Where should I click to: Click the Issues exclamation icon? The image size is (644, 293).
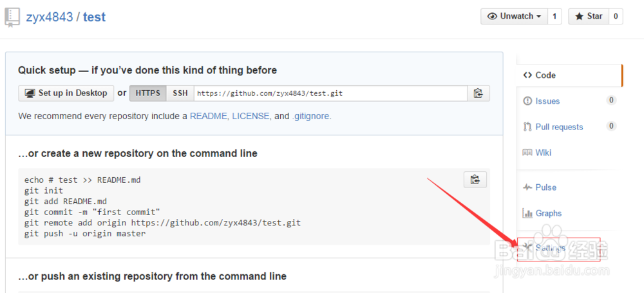click(x=528, y=101)
